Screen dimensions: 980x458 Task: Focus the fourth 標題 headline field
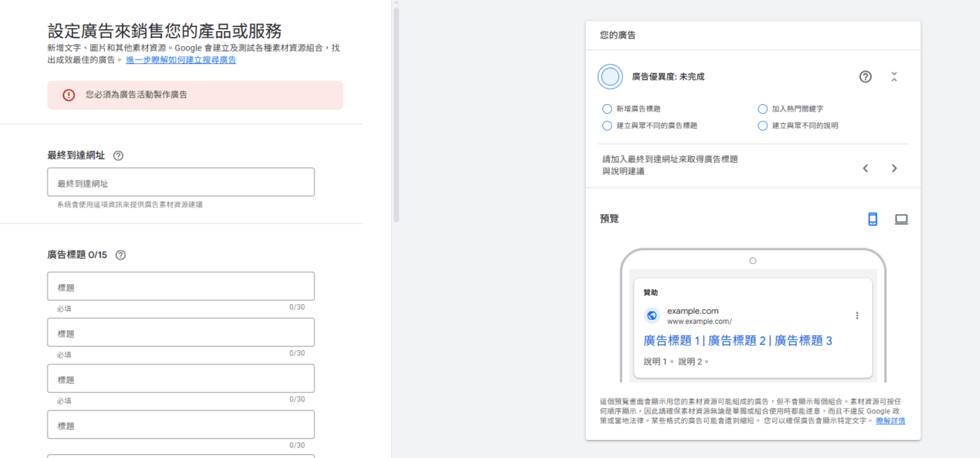181,424
